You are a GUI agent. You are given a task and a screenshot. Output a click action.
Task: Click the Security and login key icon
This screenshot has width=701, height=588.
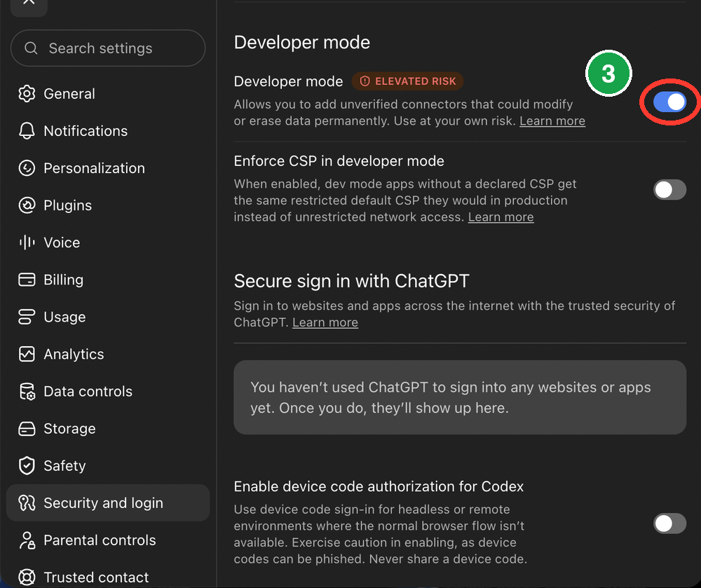point(27,502)
